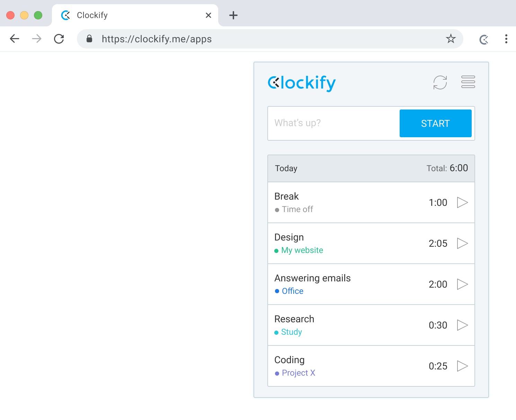Viewport: 516px width, 420px height.
Task: Open the browser three-dot menu
Action: pos(506,39)
